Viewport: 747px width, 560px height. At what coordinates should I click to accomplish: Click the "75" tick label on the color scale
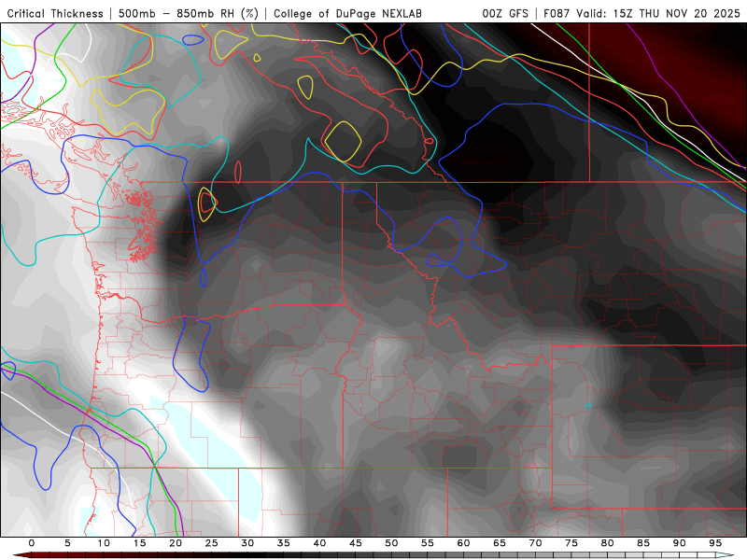point(571,543)
